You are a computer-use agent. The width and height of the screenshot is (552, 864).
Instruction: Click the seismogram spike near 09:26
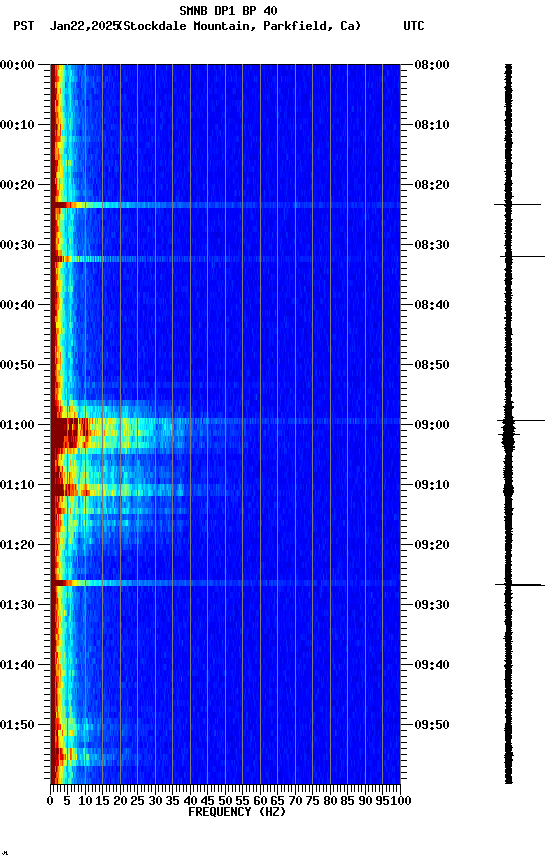pos(519,585)
